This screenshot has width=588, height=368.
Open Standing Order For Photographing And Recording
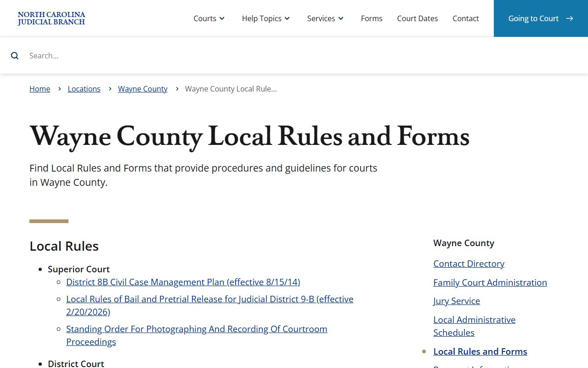tap(197, 335)
